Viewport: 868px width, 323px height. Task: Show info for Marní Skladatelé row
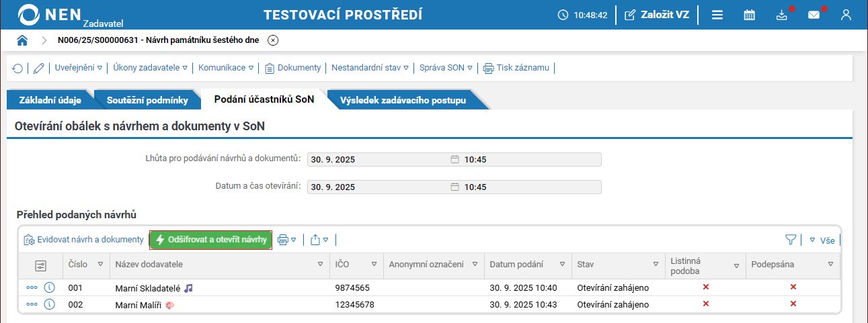click(x=49, y=287)
